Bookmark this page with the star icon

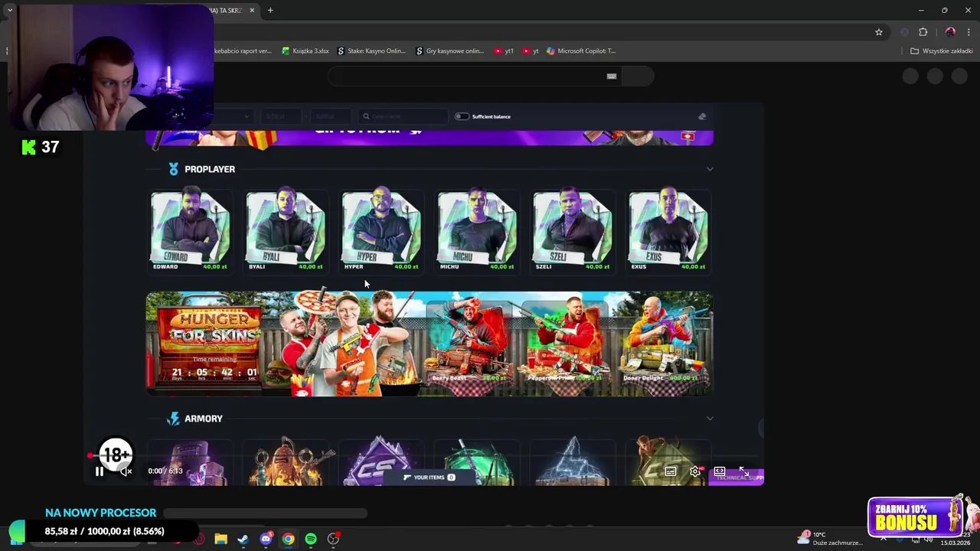(879, 32)
